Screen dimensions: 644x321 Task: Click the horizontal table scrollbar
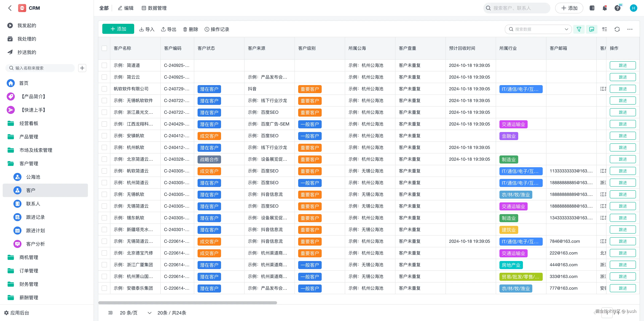pos(187,303)
